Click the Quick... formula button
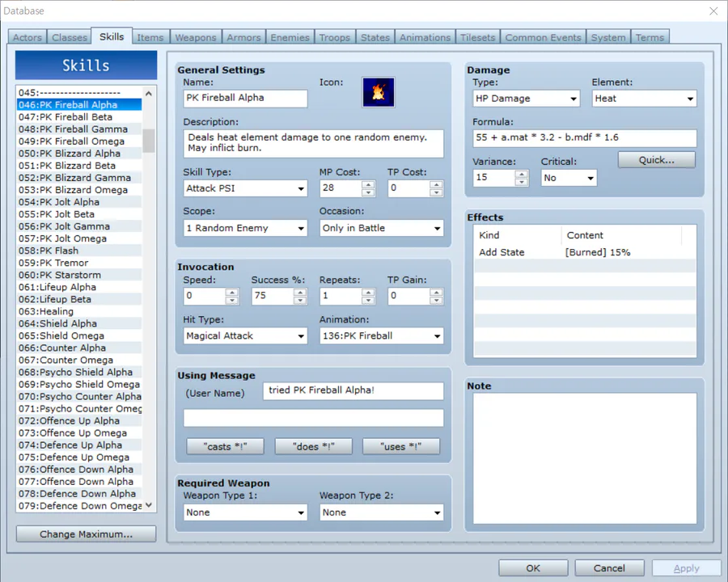This screenshot has width=728, height=582. coord(657,160)
